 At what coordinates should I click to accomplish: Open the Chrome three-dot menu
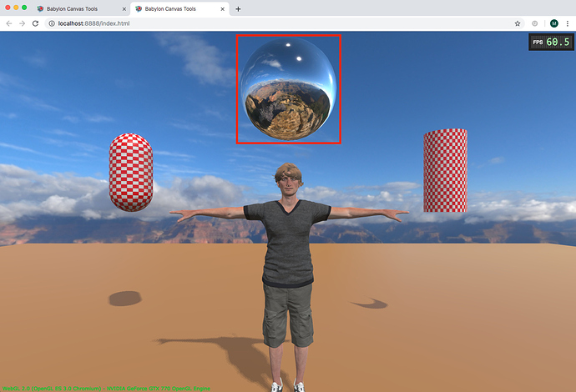point(568,23)
